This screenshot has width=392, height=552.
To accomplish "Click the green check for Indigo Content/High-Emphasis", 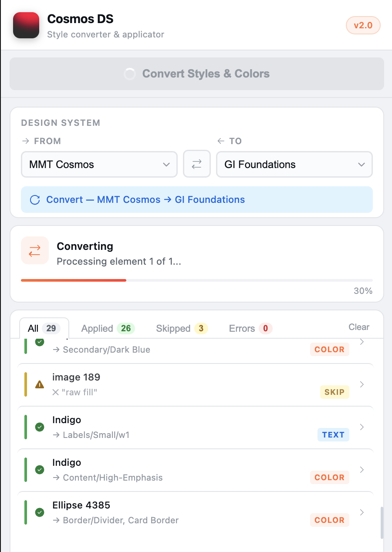I will pos(40,470).
